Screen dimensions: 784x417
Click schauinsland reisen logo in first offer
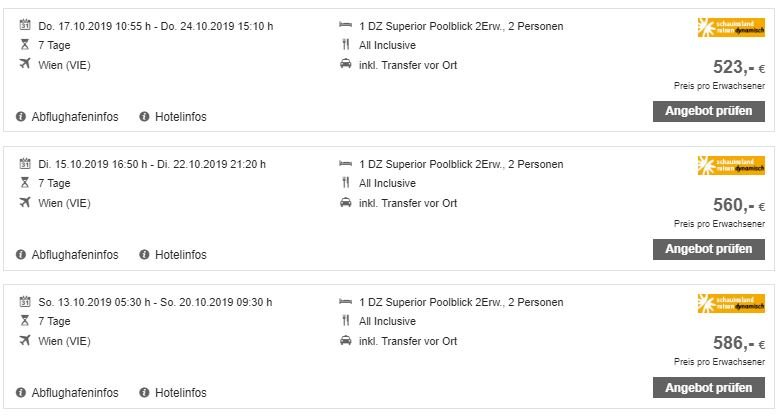pos(731,27)
